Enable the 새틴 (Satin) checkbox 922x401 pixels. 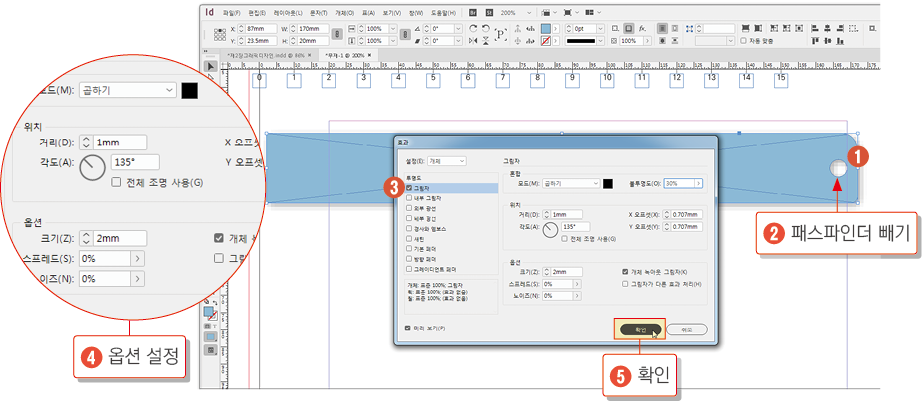(x=409, y=239)
